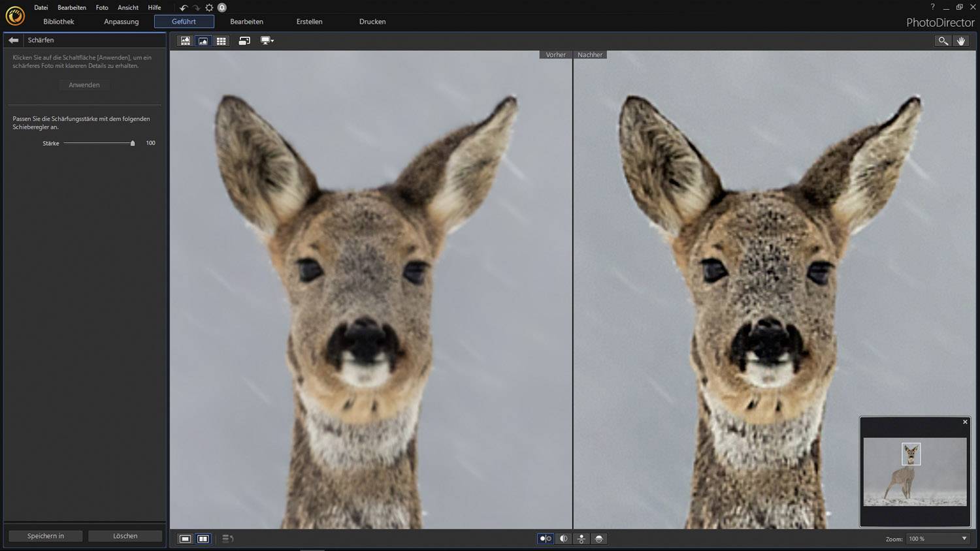Click the mirror-to-second-window icon
Screen dimensions: 980x551
coord(244,41)
